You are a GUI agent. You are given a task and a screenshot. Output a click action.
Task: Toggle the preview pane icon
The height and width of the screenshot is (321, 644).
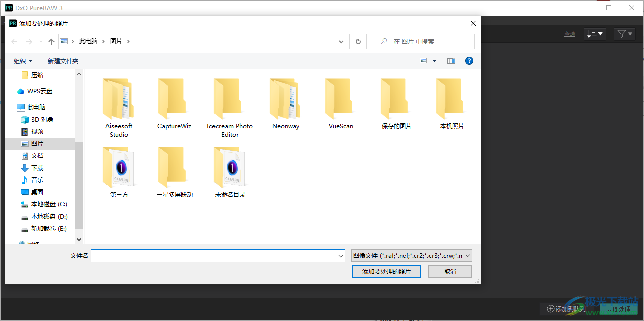click(x=451, y=61)
